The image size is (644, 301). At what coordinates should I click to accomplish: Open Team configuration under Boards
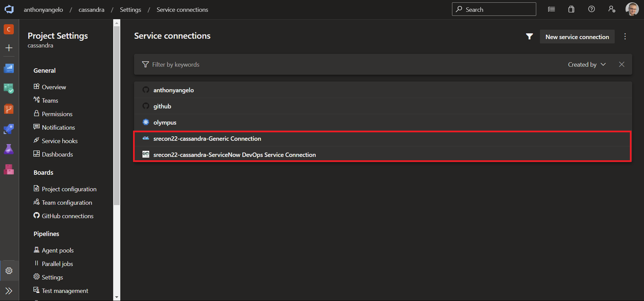point(63,202)
